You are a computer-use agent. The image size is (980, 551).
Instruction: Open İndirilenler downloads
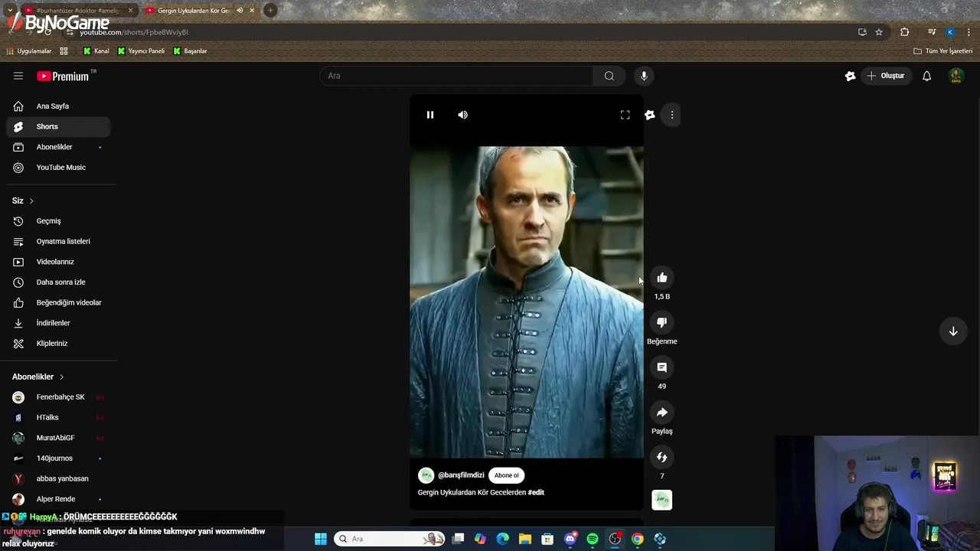point(58,323)
